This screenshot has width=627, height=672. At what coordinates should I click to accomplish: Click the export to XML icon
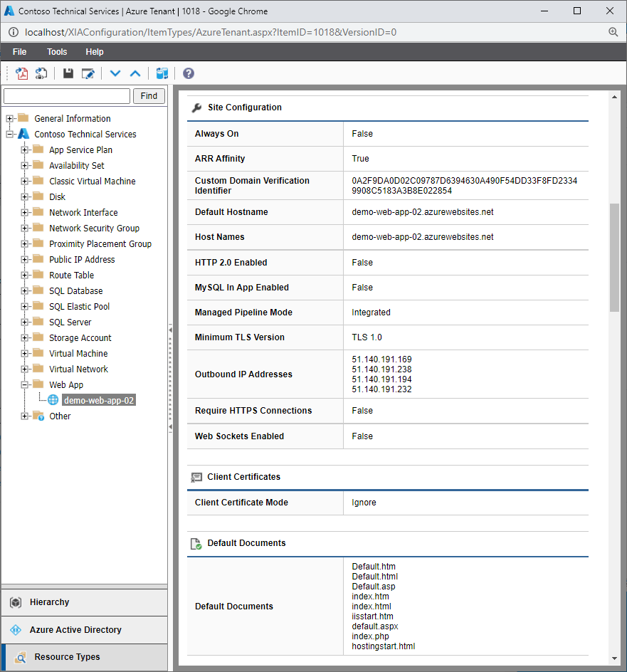41,73
